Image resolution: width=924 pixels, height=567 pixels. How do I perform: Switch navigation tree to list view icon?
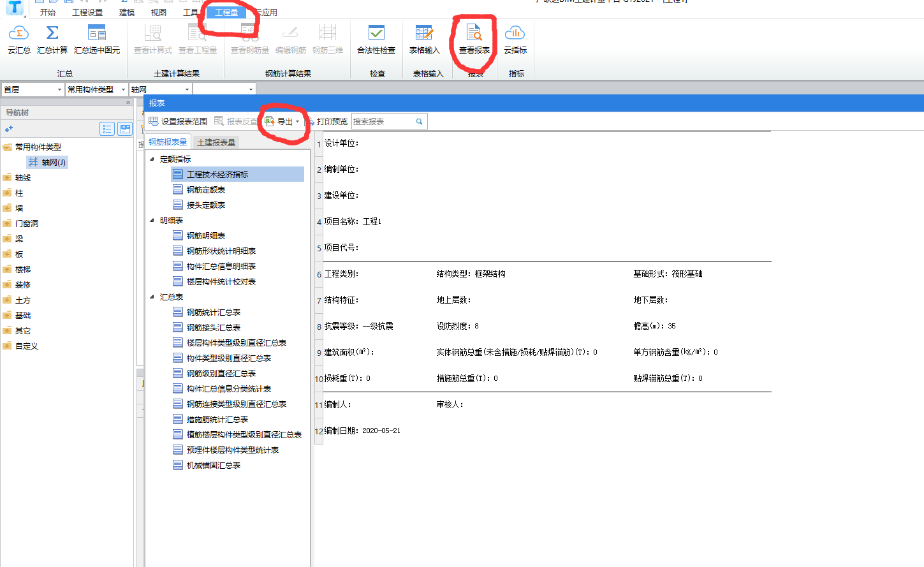[107, 129]
